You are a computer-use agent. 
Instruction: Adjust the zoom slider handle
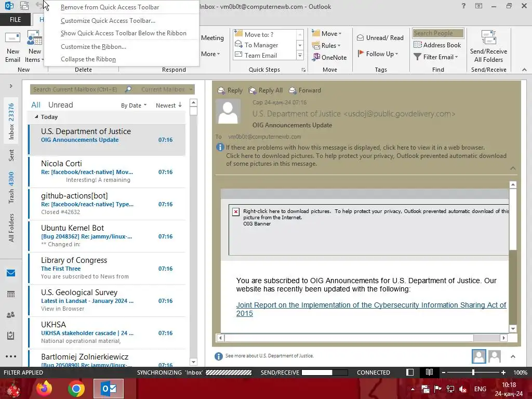473,372
